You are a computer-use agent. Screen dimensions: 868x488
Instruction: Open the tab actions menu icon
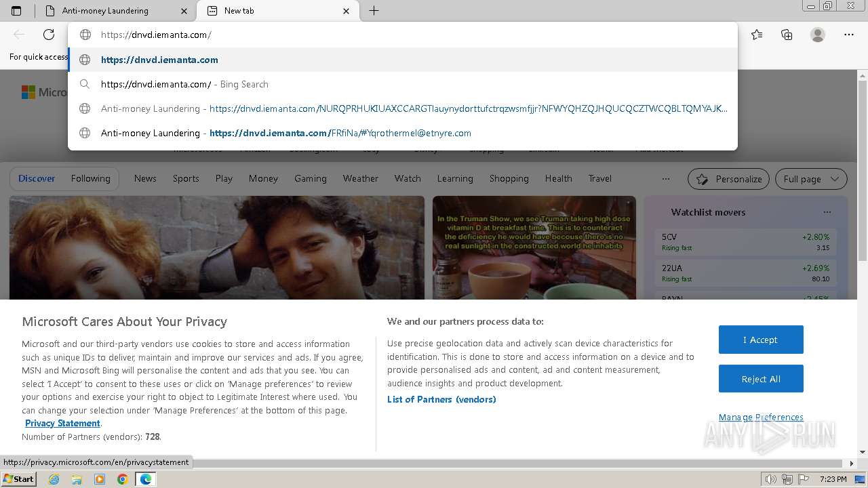(x=16, y=11)
